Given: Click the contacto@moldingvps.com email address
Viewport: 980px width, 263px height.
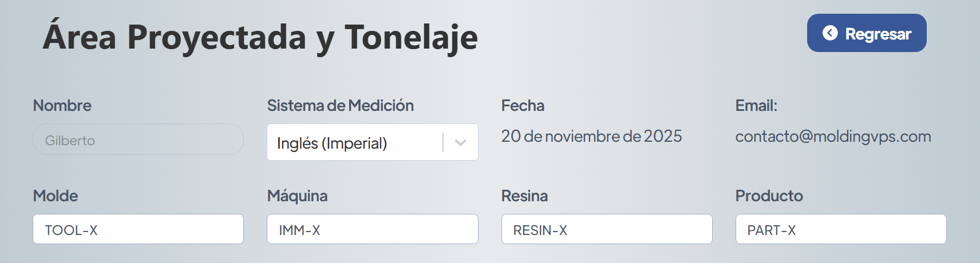Looking at the screenshot, I should pyautogui.click(x=833, y=136).
